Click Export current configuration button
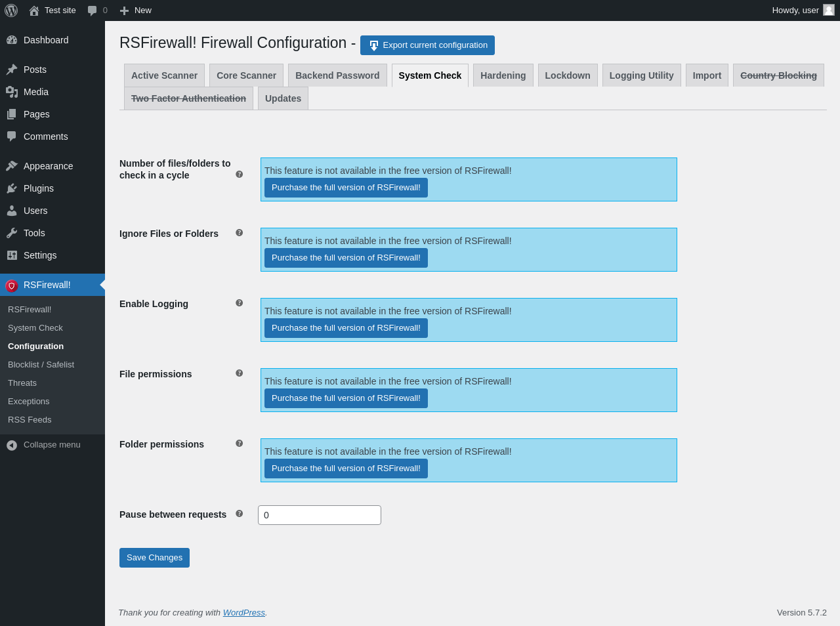840x626 pixels. (x=427, y=45)
